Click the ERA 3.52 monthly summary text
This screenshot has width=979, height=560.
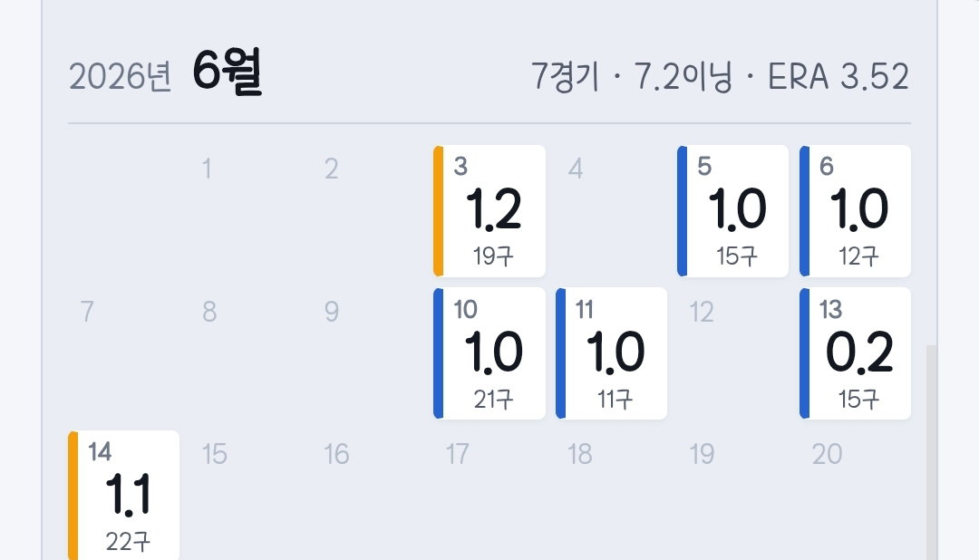tap(838, 77)
